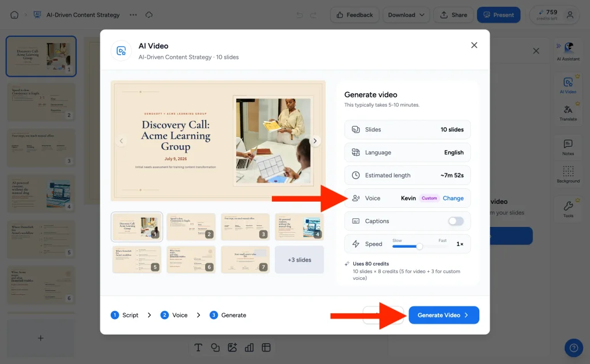Open the help question-mark button
This screenshot has width=590, height=364.
click(x=573, y=347)
